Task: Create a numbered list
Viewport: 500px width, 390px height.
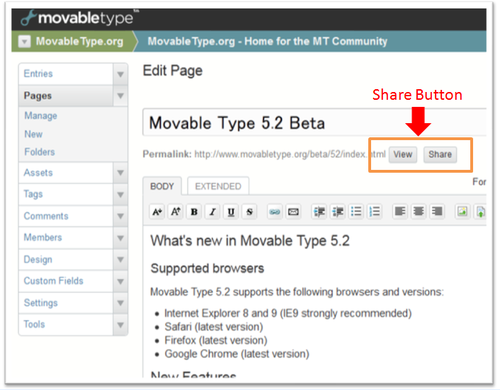Action: tap(375, 212)
